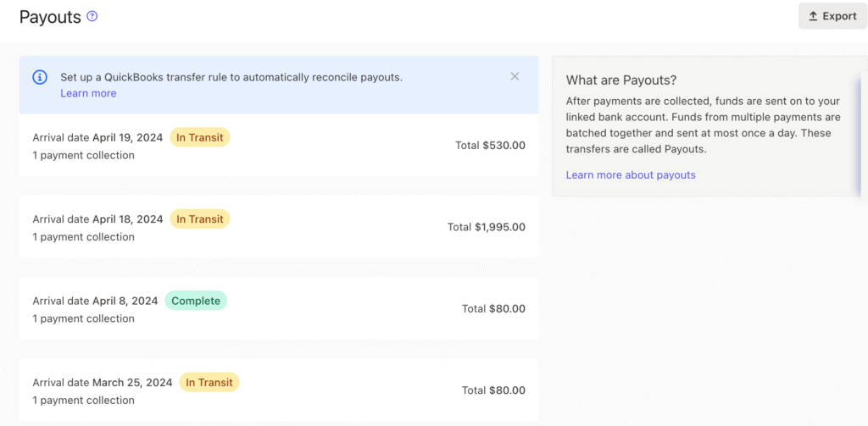
Task: Click the What are Payouts? heading
Action: tap(620, 80)
